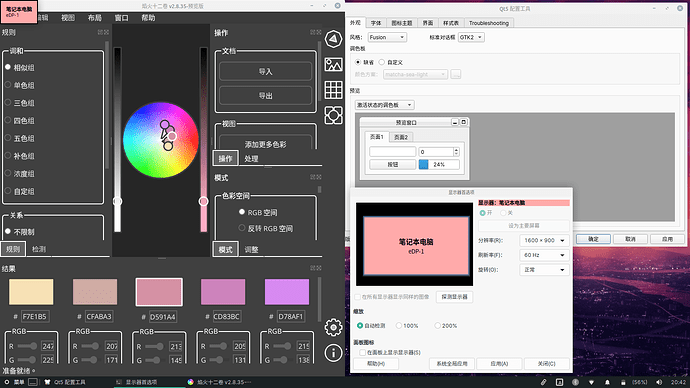690x388 pixels.
Task: Select the 补色组 harmony rule
Action: [x=19, y=156]
